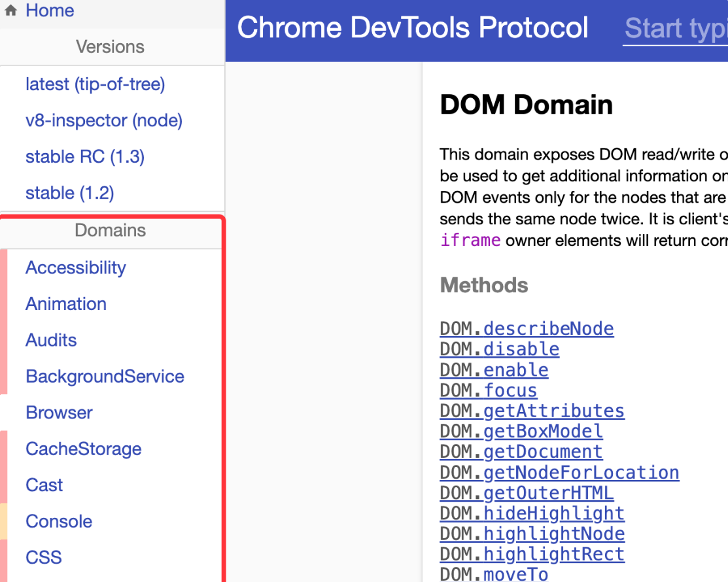Open the CSS domain
728x582 pixels.
coord(44,557)
